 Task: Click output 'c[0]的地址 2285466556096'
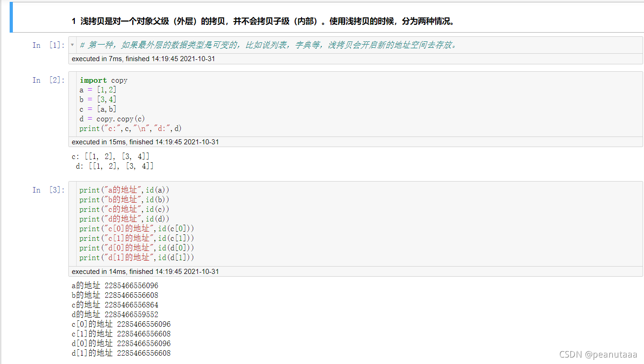[x=121, y=324]
